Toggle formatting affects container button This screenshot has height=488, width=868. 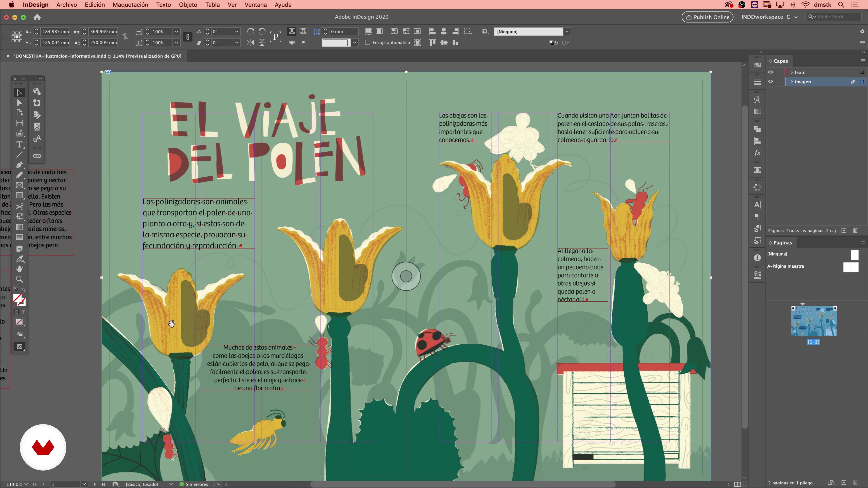tap(17, 312)
